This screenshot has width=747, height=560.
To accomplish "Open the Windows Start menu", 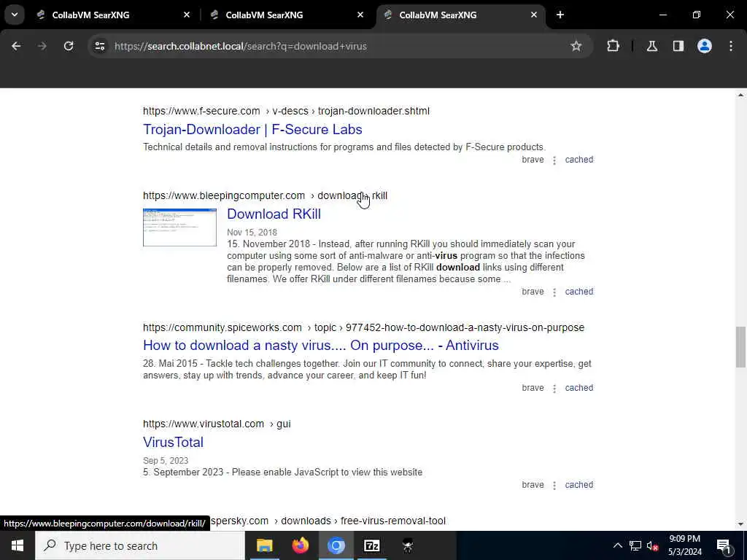I will [x=18, y=545].
